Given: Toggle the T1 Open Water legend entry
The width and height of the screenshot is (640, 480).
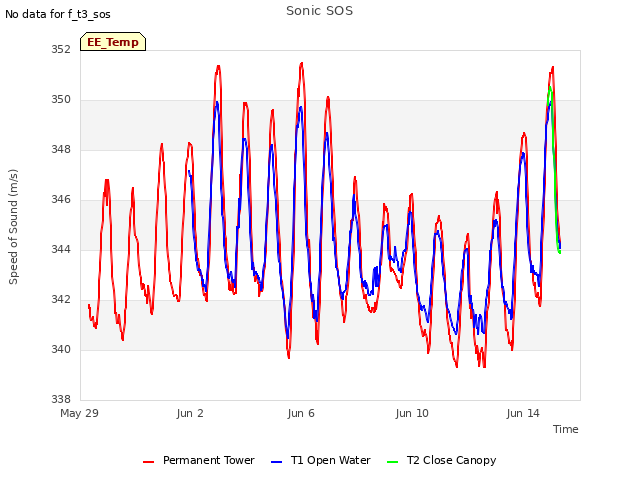Looking at the screenshot, I should (321, 460).
